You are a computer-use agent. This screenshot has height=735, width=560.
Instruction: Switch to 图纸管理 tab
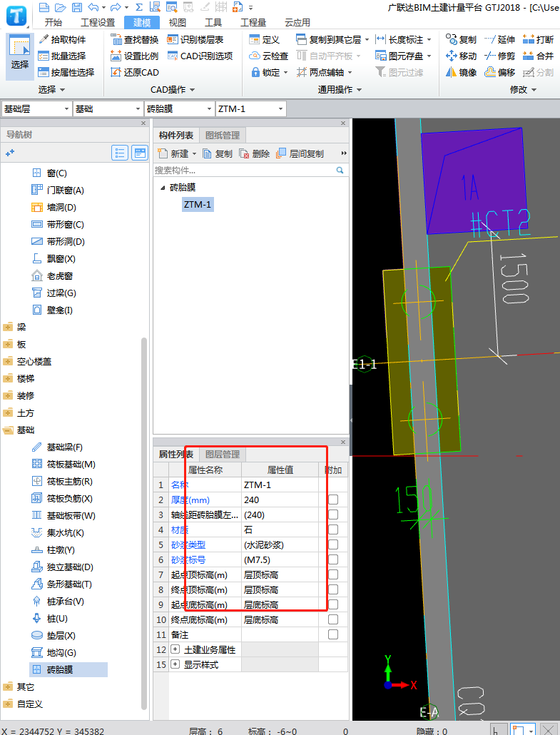point(223,136)
